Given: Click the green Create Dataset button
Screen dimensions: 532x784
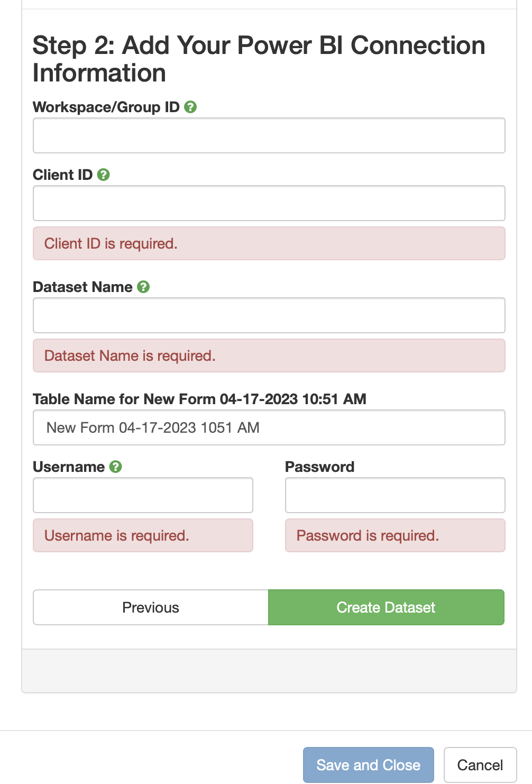Looking at the screenshot, I should pos(386,607).
